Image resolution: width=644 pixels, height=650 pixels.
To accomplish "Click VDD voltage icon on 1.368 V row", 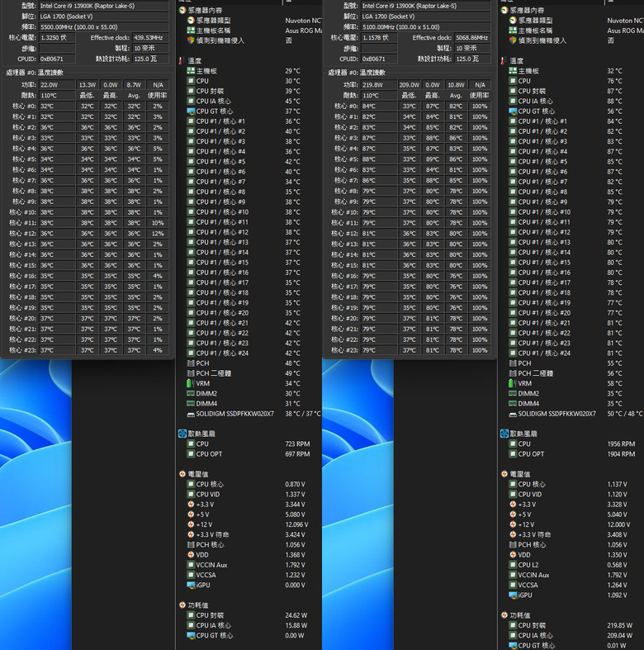I will [191, 555].
